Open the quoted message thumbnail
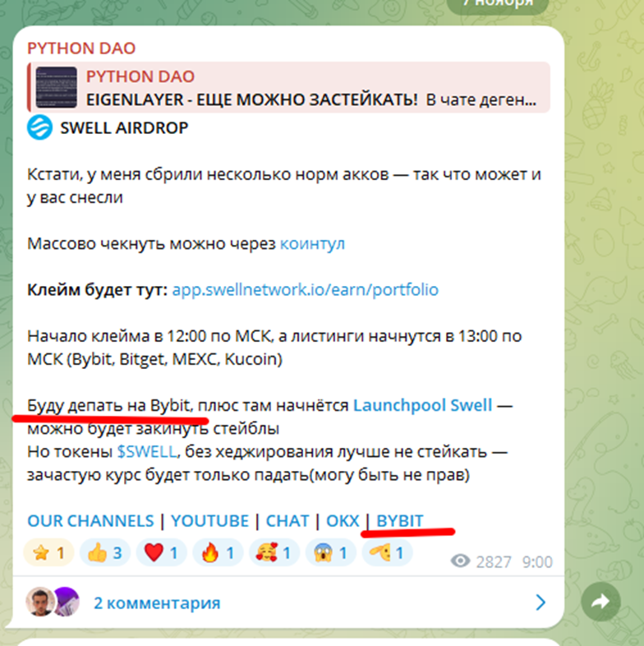 pos(57,87)
